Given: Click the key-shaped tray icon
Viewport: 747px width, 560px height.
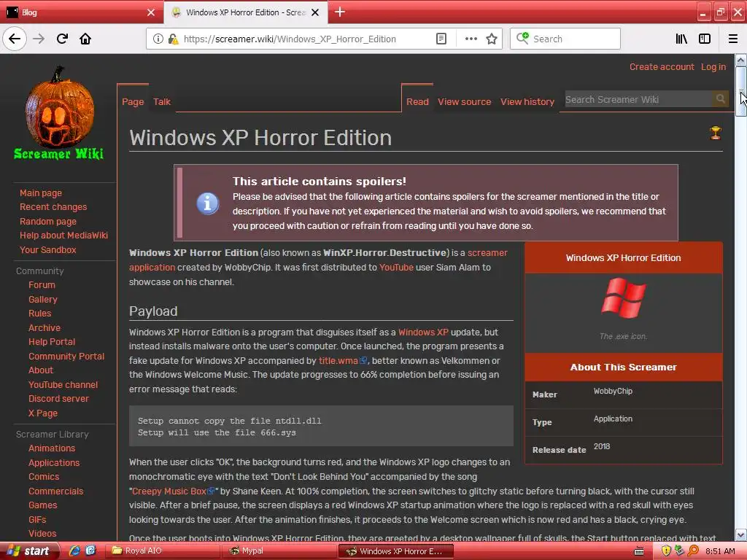Looking at the screenshot, I should coord(693,551).
